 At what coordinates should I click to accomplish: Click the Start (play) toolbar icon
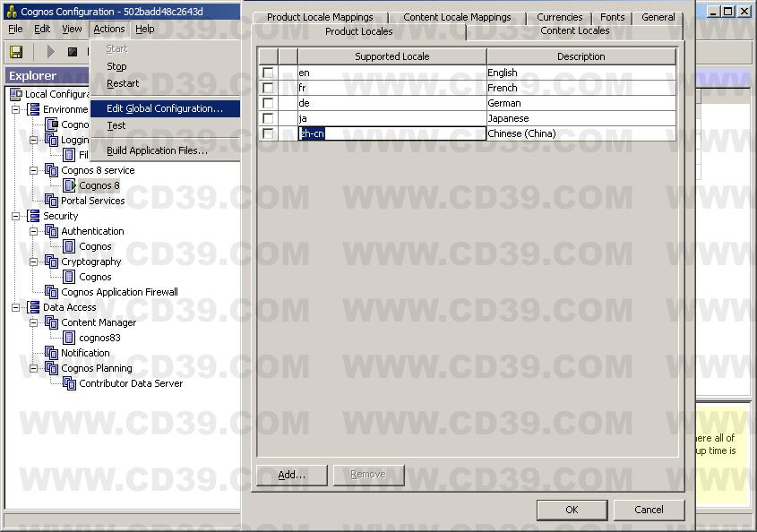[50, 52]
